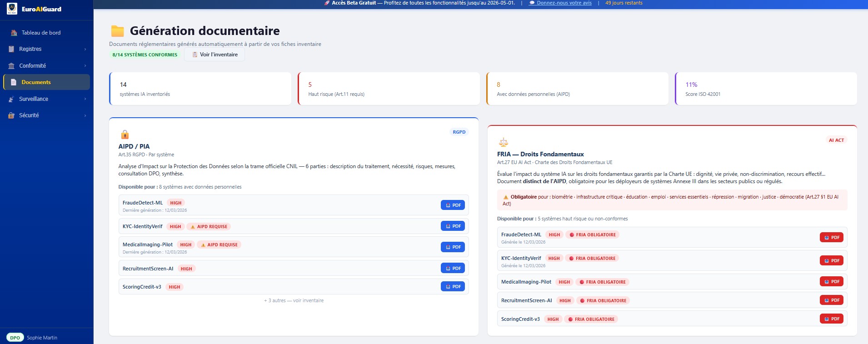Click AIPD REQUISE badge on MedicalImaging-Pilot row

click(x=219, y=245)
